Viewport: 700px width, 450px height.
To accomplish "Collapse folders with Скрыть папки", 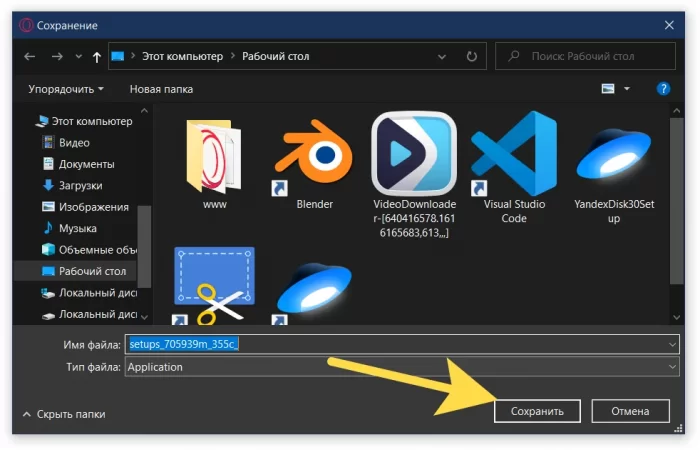I will (63, 413).
